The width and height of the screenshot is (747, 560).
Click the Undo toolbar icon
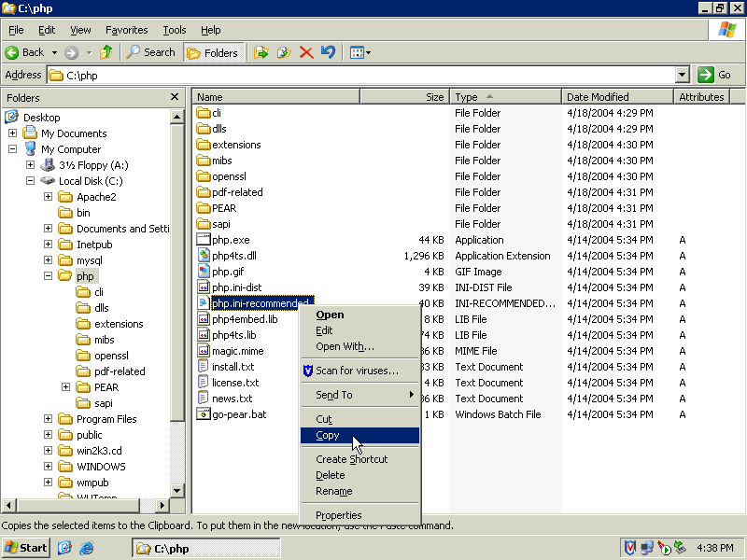(328, 52)
